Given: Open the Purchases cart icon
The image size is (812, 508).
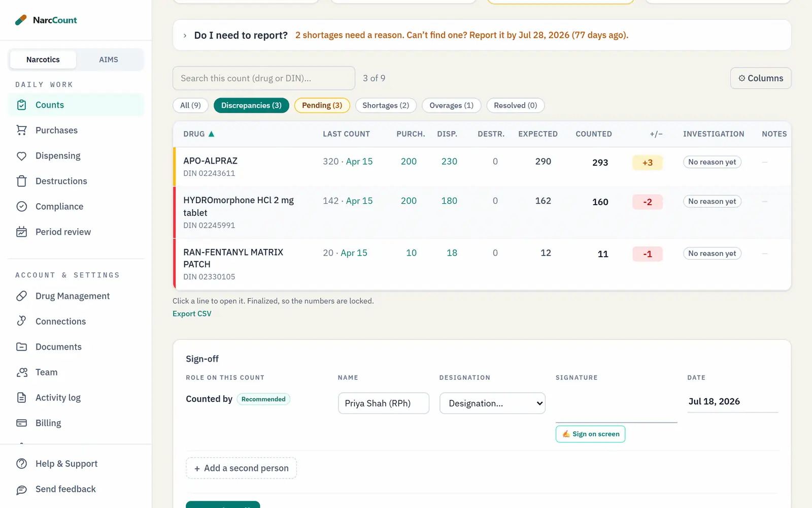Looking at the screenshot, I should pos(21,130).
